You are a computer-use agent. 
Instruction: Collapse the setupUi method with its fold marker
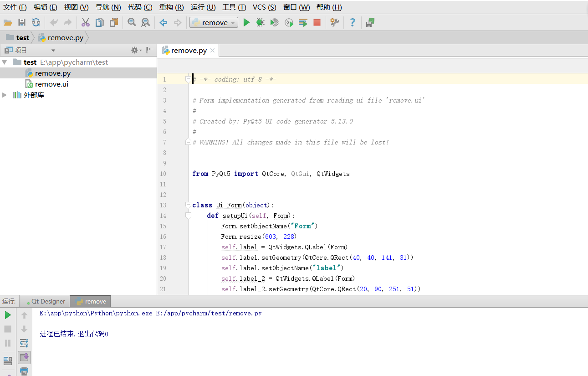(188, 216)
